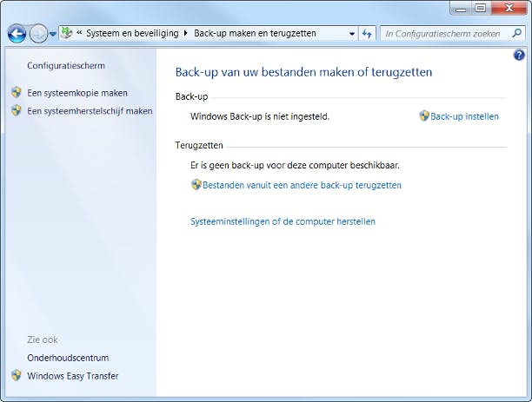
Task: Click text Er is geen back-up voor deze computer
Action: (295, 165)
